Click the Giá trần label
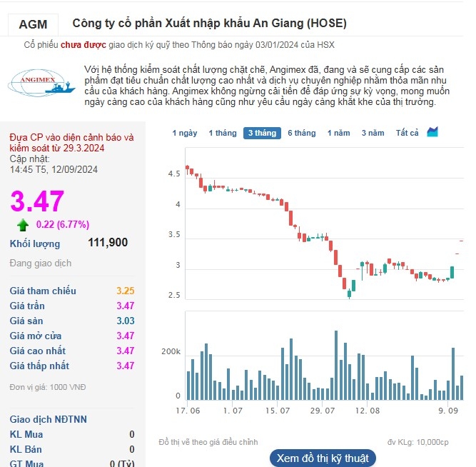This screenshot has width=476, height=467. (x=33, y=306)
